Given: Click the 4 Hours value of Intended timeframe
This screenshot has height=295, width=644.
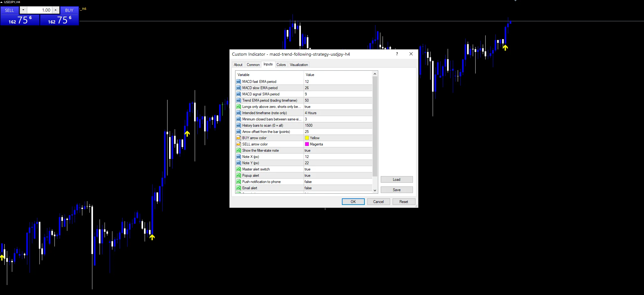Looking at the screenshot, I should click(311, 113).
